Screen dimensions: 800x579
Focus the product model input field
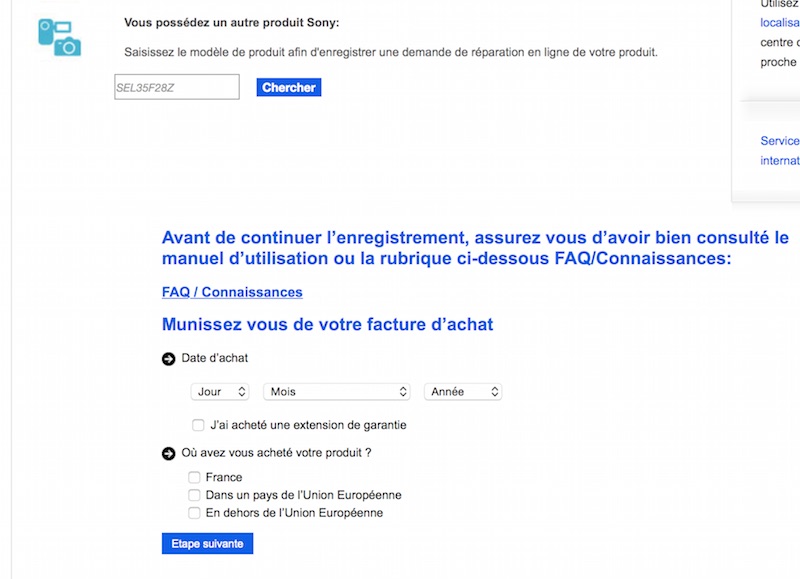point(177,87)
